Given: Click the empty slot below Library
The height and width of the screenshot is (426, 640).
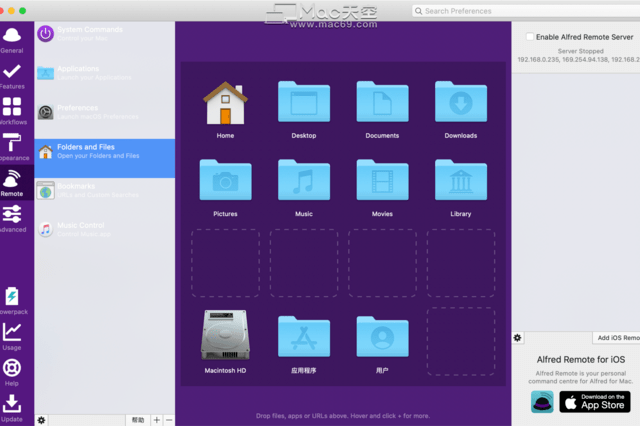Looking at the screenshot, I should pos(461,263).
